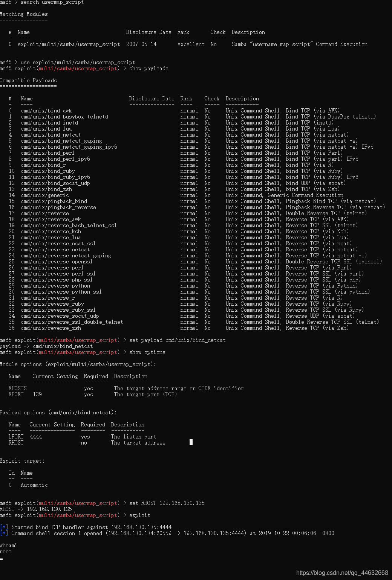Select payload row 'cmd/unix/bind_r'
The width and height of the screenshot is (392, 580).
(x=171, y=165)
